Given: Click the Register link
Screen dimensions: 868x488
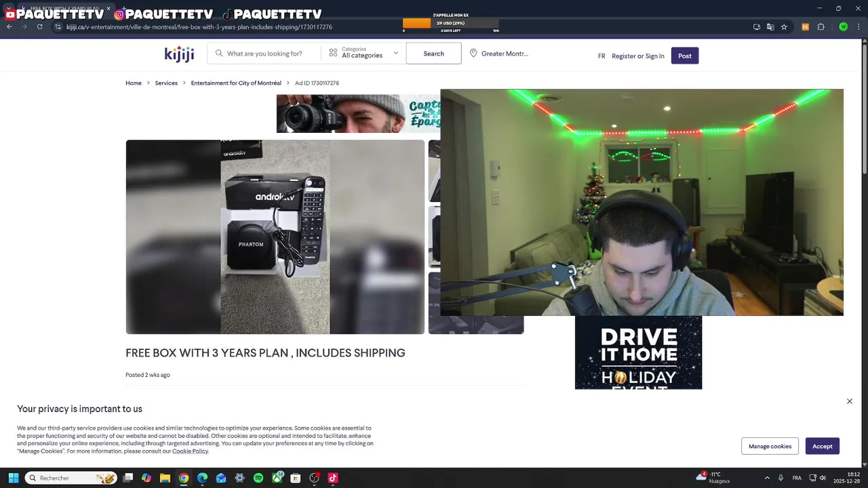Looking at the screenshot, I should pos(624,56).
